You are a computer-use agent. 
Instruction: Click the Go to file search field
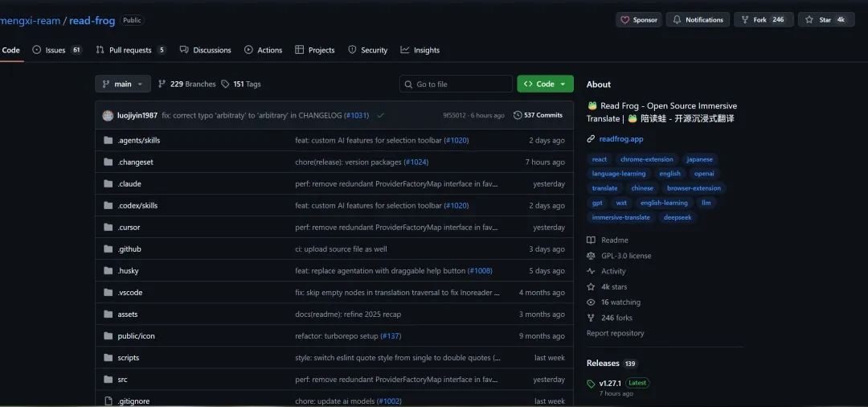457,84
